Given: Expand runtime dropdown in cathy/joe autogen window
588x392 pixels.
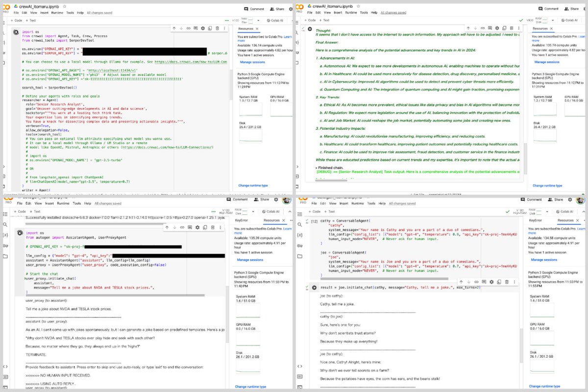Looking at the screenshot, I should 547,212.
